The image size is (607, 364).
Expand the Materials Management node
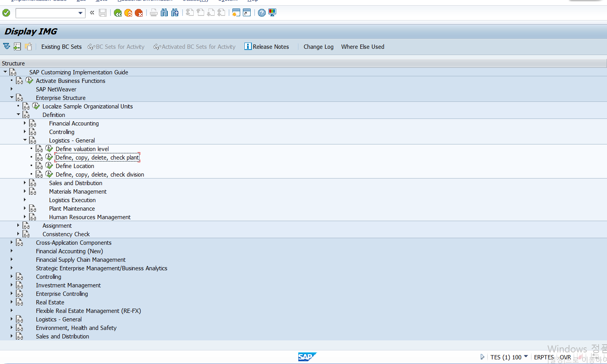point(25,191)
